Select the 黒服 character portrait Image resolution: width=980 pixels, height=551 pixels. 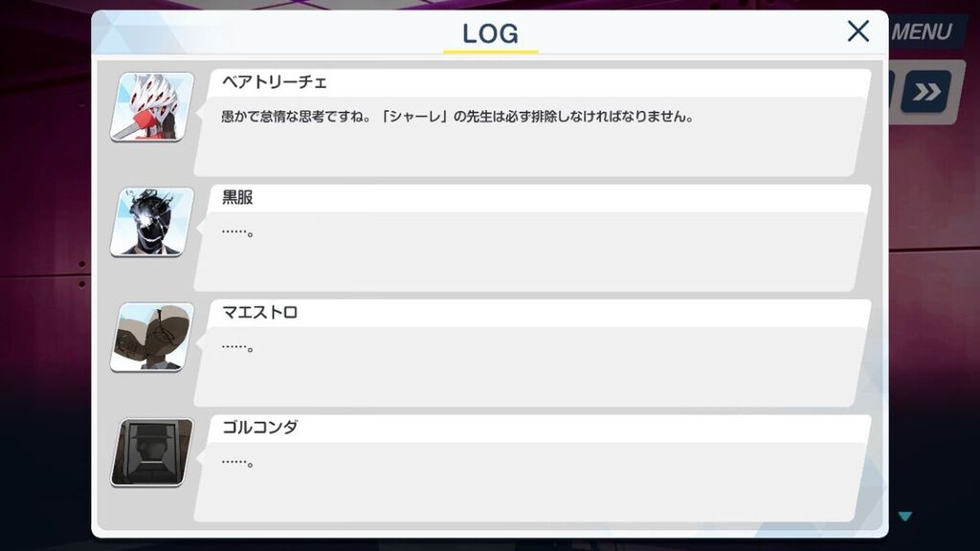tap(152, 222)
